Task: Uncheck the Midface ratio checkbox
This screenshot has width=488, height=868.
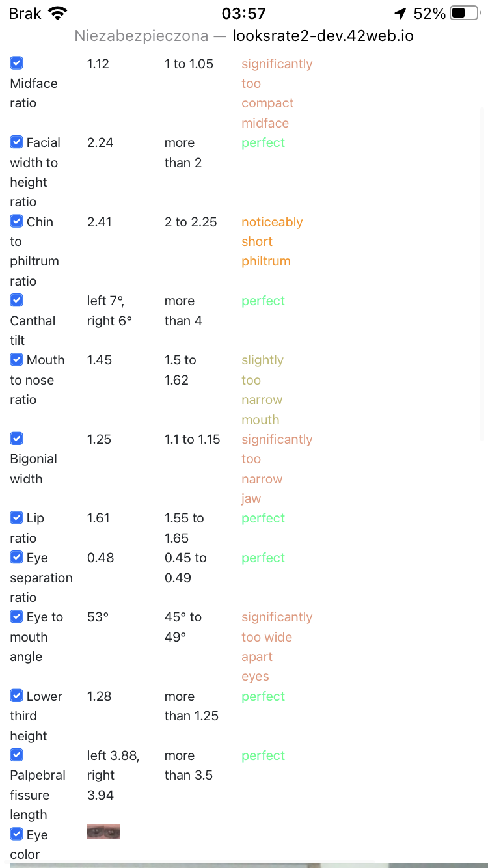Action: point(17,63)
